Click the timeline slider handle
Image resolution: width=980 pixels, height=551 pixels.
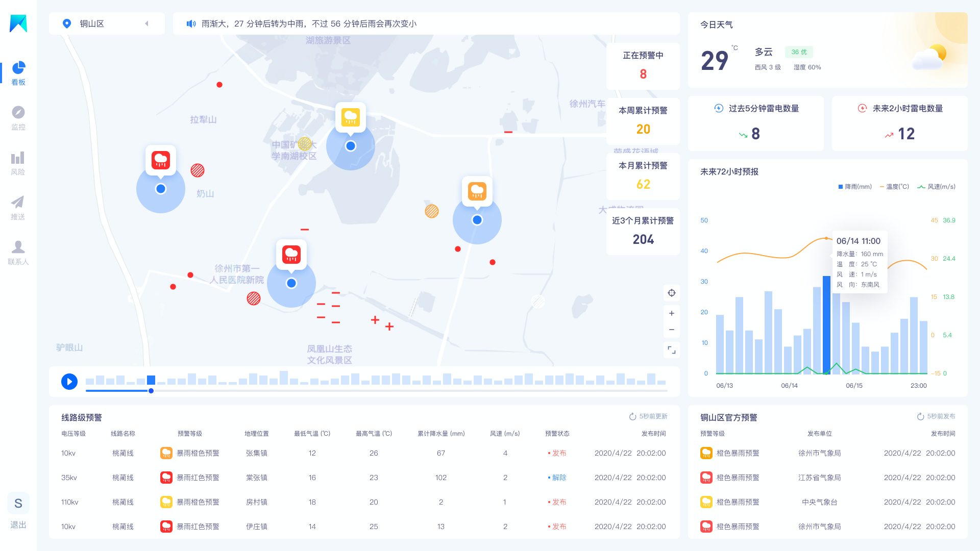[151, 391]
